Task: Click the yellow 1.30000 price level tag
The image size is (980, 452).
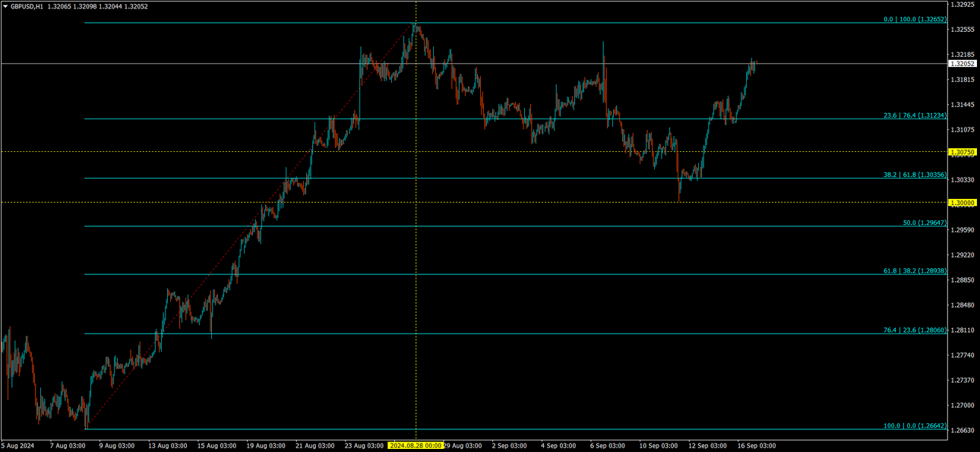Action: 963,203
